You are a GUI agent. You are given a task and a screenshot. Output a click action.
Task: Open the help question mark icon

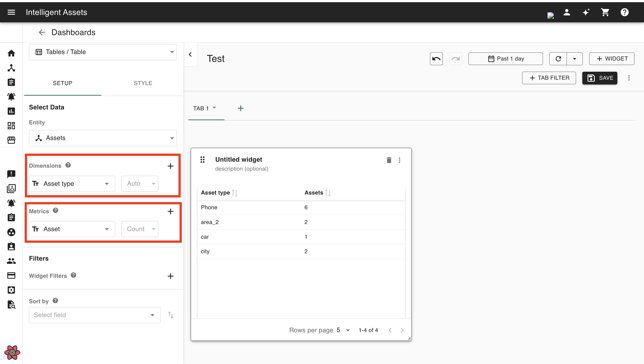tap(625, 12)
